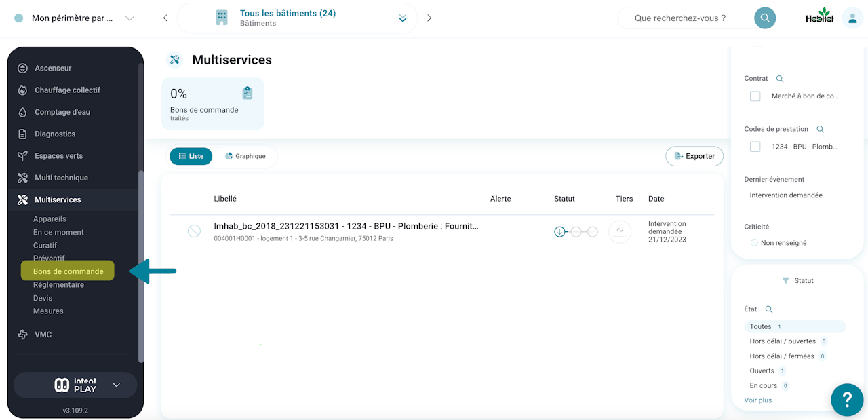Filter by Toutes state
The image size is (868, 420).
pos(795,327)
